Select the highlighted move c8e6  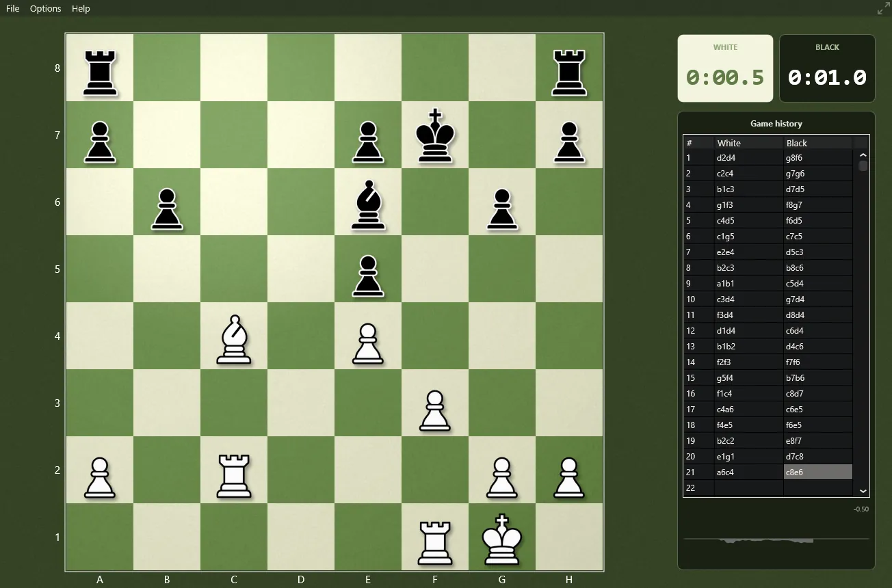click(817, 472)
